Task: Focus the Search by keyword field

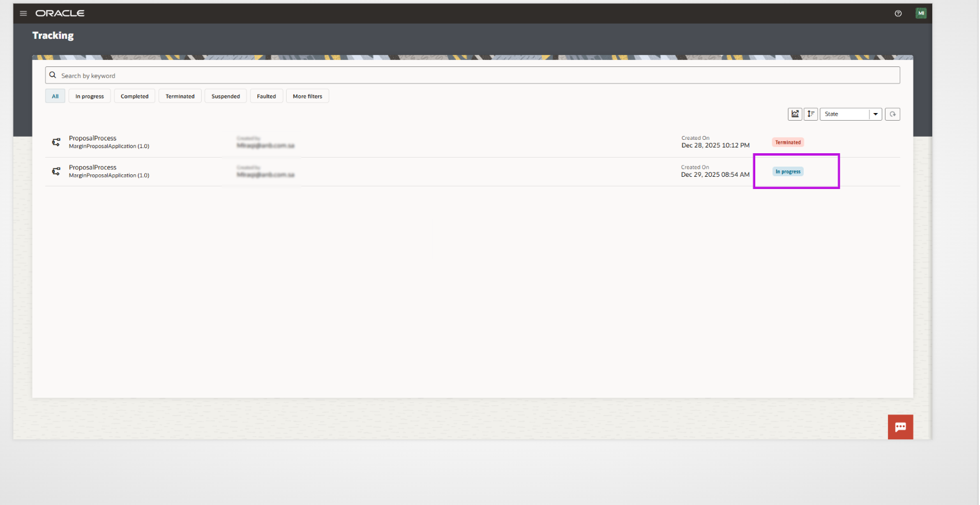Action: click(472, 75)
